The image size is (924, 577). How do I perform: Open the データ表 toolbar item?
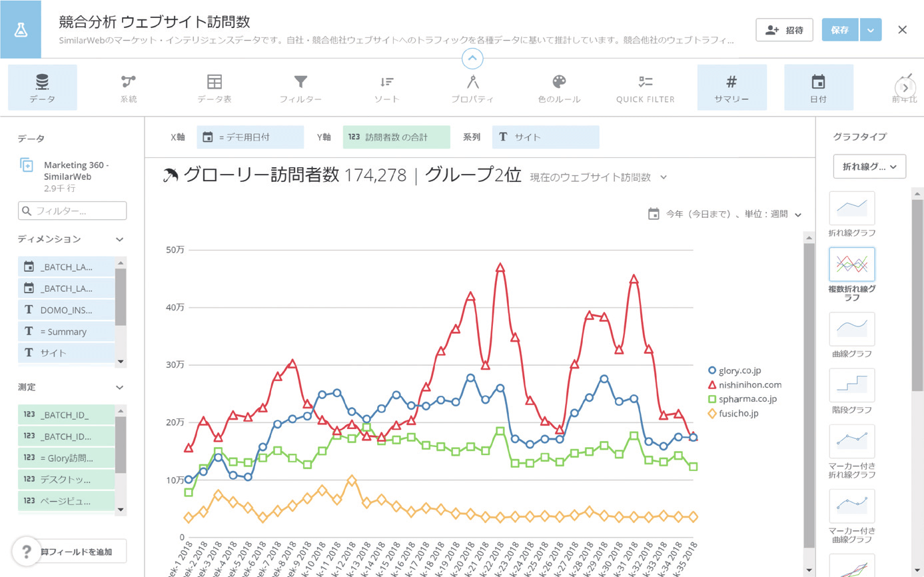215,87
